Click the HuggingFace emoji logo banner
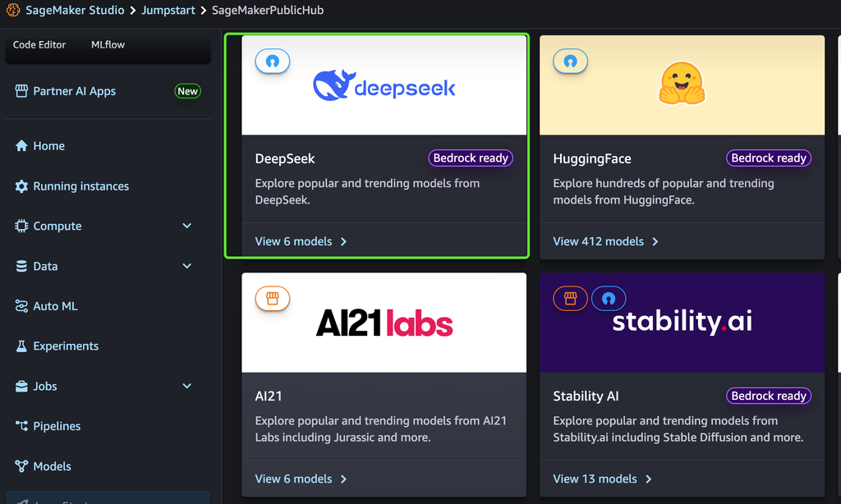Viewport: 841px width, 504px height. (x=682, y=85)
